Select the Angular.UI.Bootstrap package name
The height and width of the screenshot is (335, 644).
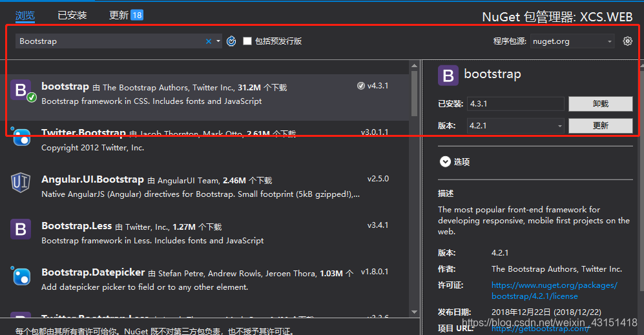pos(92,179)
